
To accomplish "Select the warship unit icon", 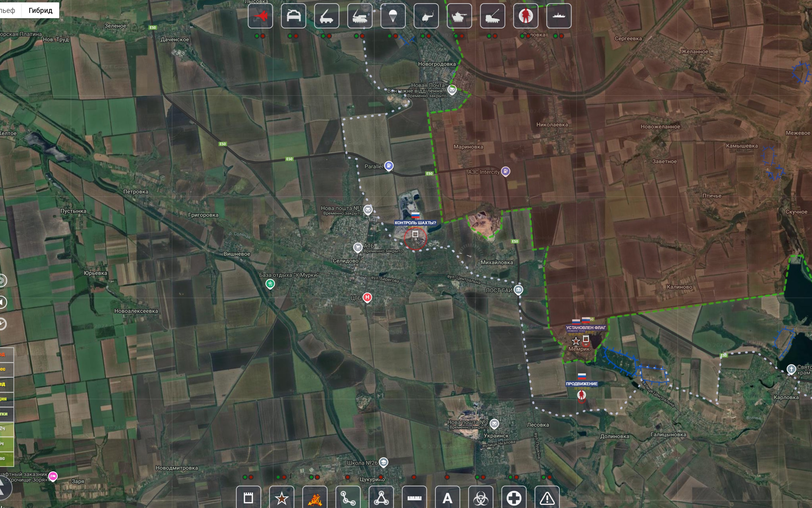I will click(x=558, y=16).
